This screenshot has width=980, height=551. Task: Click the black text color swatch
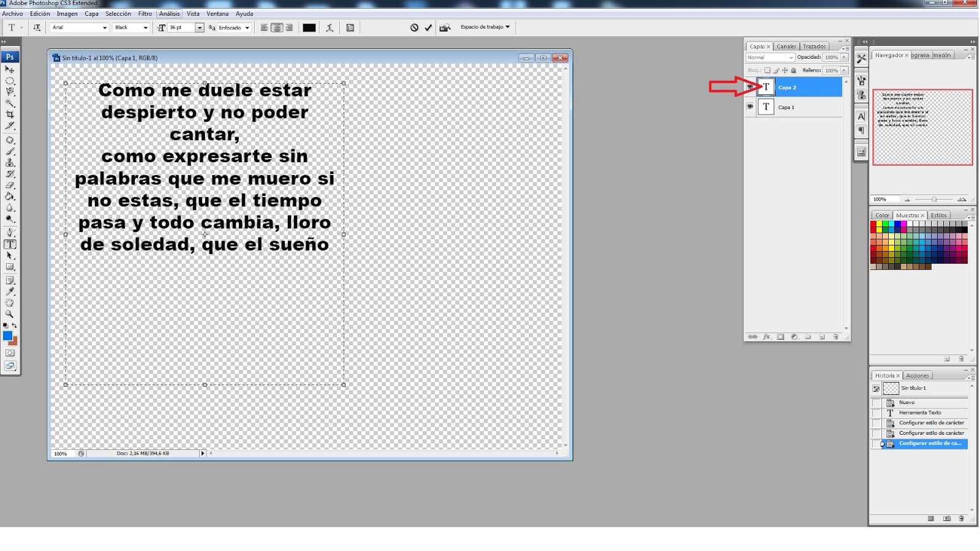click(x=309, y=28)
